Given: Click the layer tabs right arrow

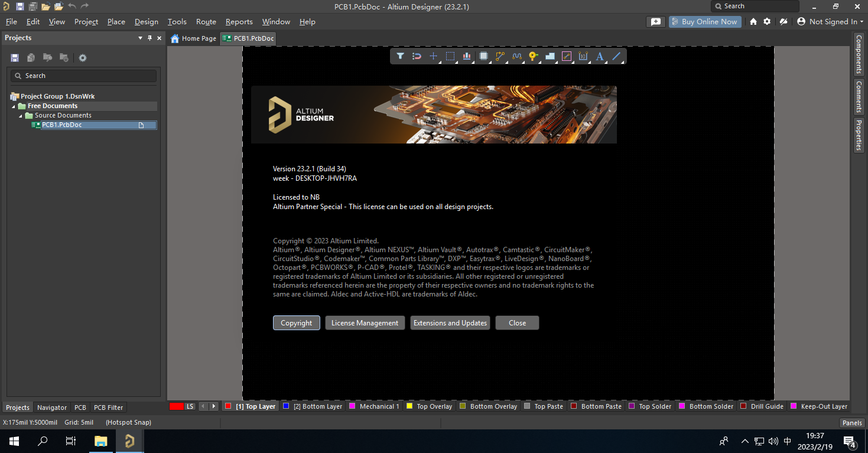Looking at the screenshot, I should tap(214, 406).
